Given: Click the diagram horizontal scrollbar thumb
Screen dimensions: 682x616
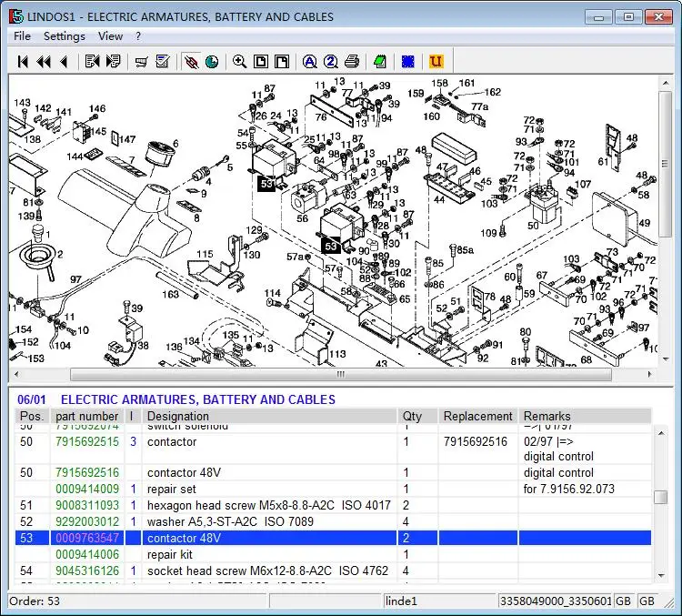Looking at the screenshot, I should [341, 374].
